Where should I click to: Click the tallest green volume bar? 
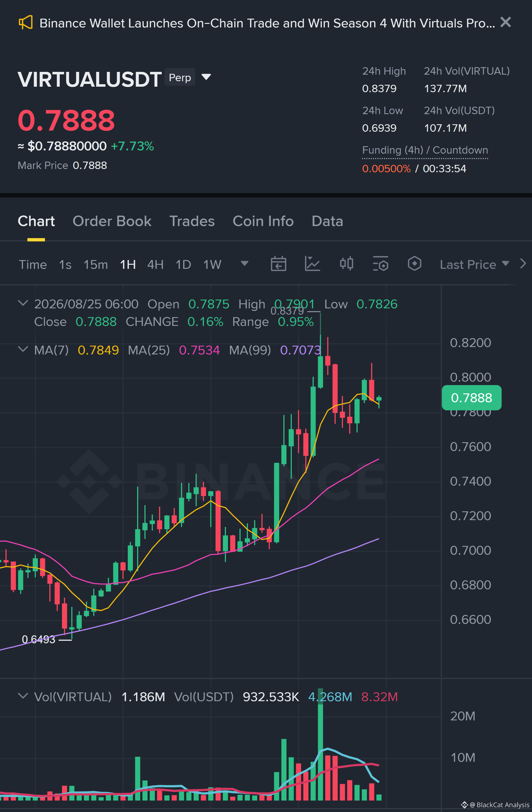(x=320, y=745)
